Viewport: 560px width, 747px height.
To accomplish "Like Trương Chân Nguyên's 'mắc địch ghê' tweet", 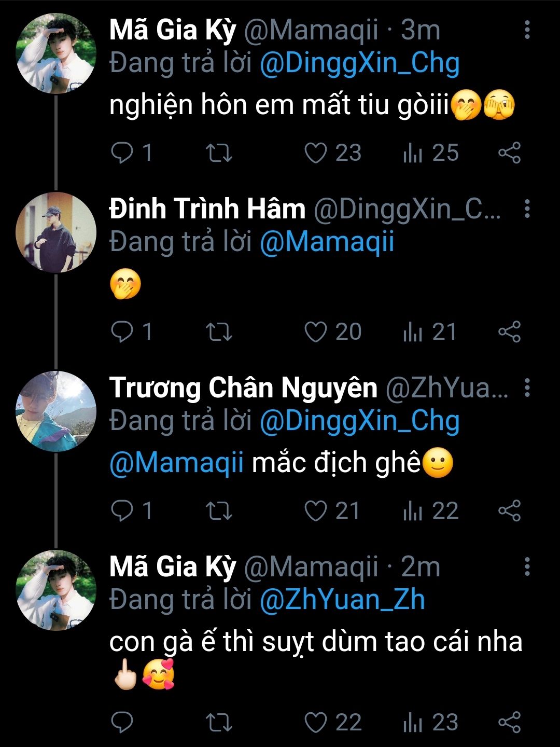I will 315,511.
